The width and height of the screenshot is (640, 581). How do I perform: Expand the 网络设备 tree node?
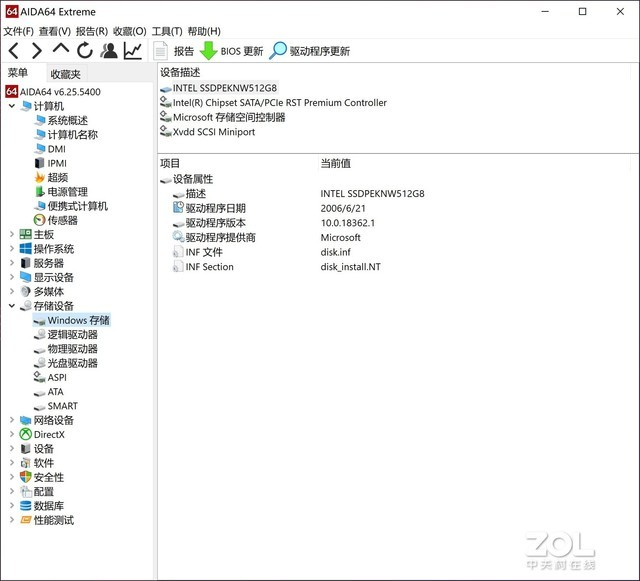[x=12, y=420]
